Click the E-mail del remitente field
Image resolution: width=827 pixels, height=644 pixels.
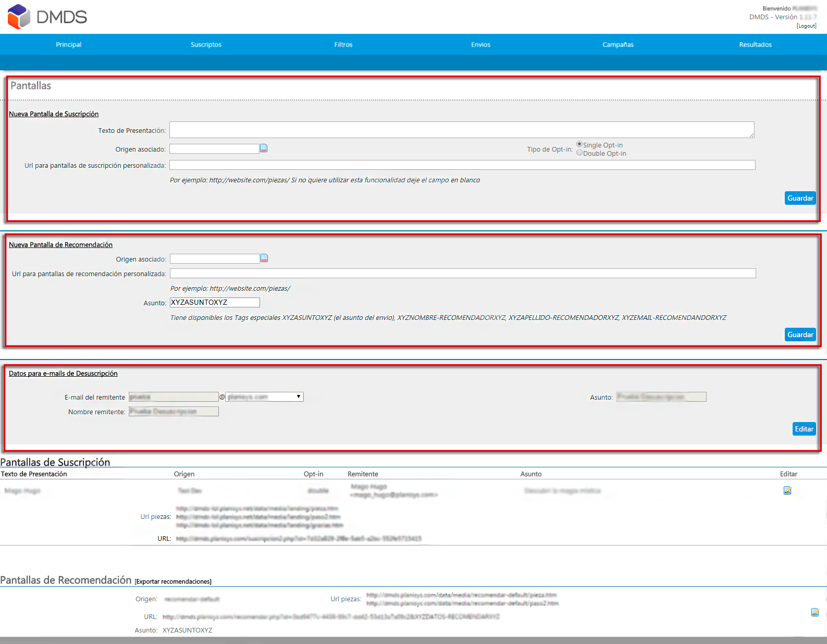(174, 397)
